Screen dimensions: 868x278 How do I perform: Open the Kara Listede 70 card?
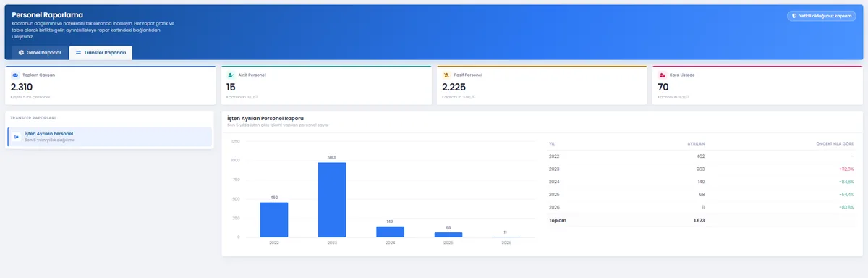click(x=757, y=86)
